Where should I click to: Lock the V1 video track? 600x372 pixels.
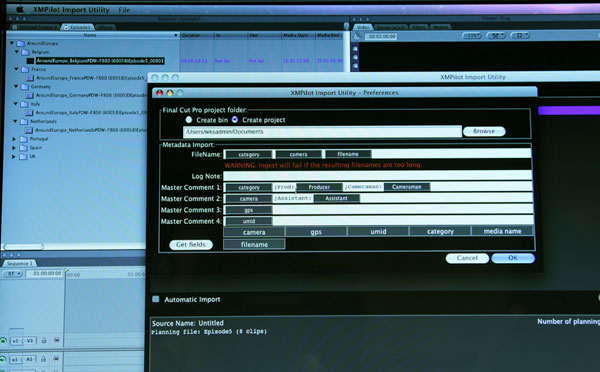tap(44, 340)
